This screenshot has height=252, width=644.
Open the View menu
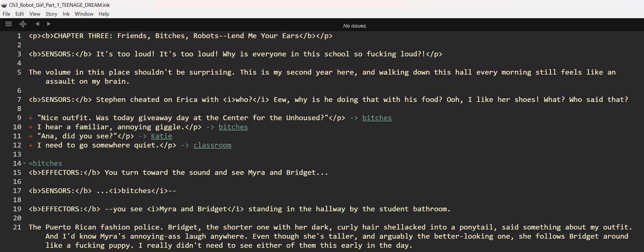[x=34, y=14]
